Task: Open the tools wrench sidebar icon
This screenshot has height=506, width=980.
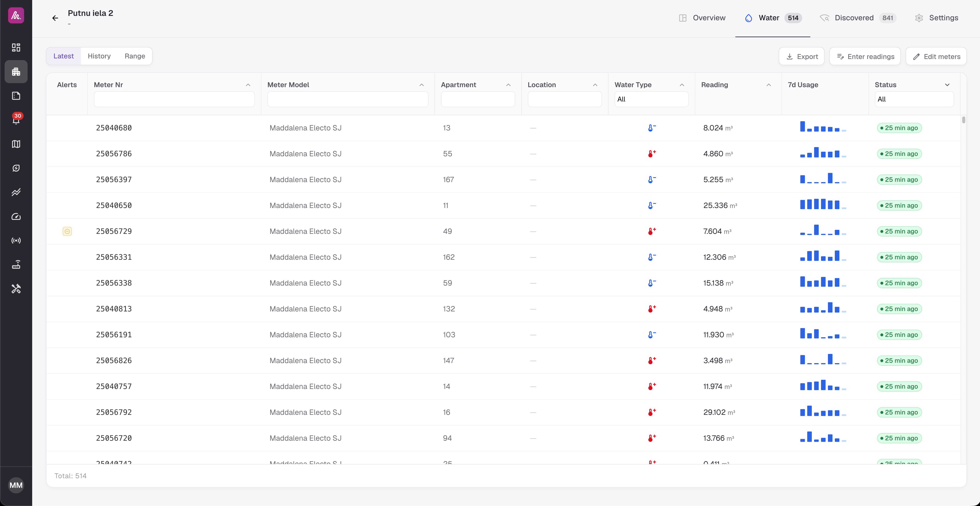Action: tap(16, 289)
